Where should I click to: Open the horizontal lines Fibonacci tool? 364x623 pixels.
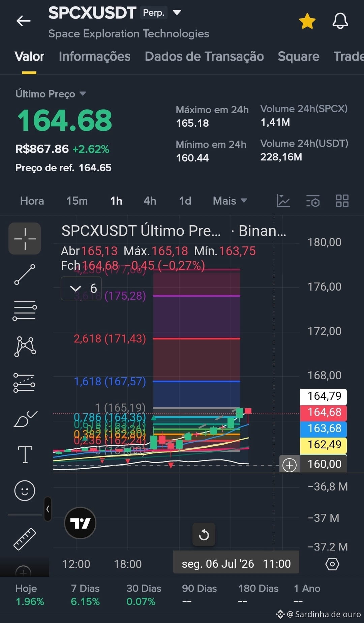tap(25, 310)
